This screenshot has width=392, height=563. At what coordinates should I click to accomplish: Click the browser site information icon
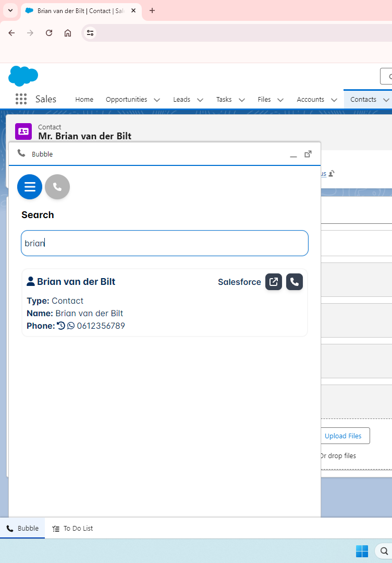[x=90, y=33]
